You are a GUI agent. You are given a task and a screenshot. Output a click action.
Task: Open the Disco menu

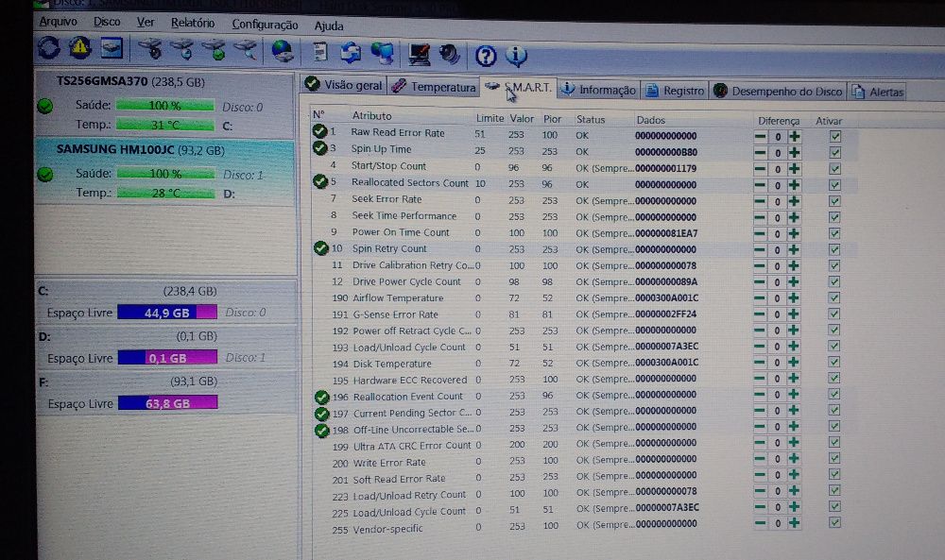click(x=107, y=22)
